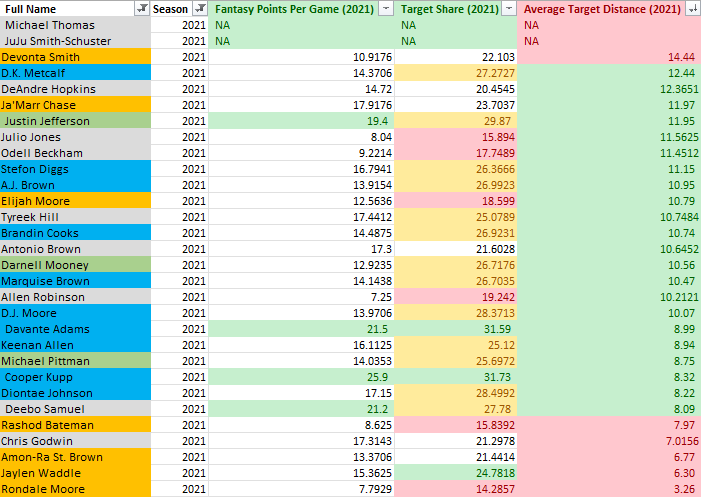Select the Devonta Smith name cell
The image size is (701, 497).
tap(75, 57)
